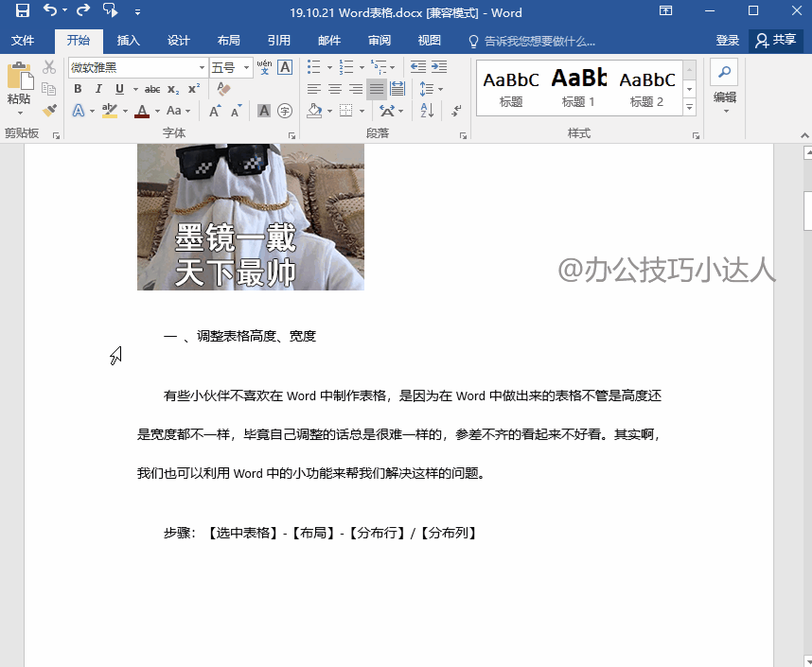Apply a character border (boxed A) icon
812x667 pixels.
(285, 67)
